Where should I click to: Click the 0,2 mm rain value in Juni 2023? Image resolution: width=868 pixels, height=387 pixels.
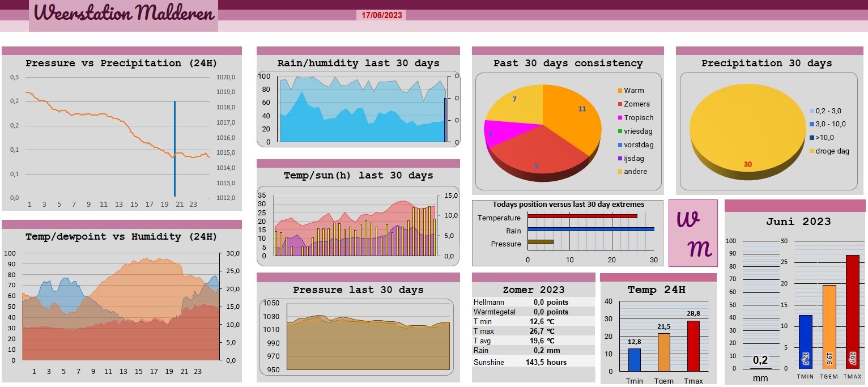760,360
